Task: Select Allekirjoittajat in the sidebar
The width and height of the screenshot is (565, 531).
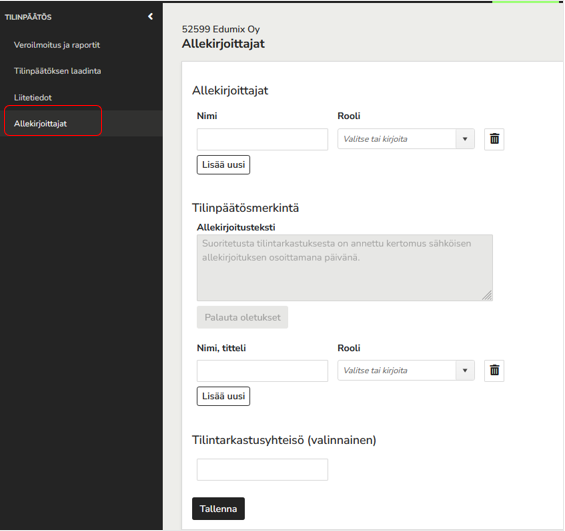Action: (40, 124)
